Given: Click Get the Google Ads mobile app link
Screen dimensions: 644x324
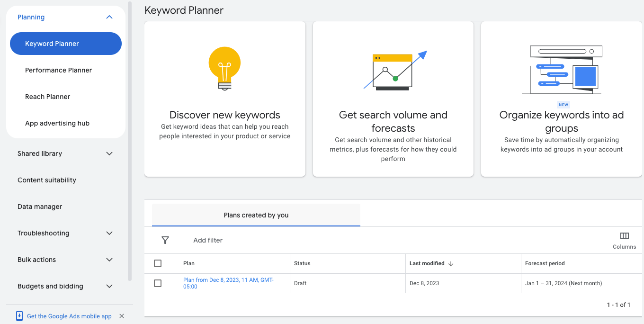Looking at the screenshot, I should (x=69, y=316).
